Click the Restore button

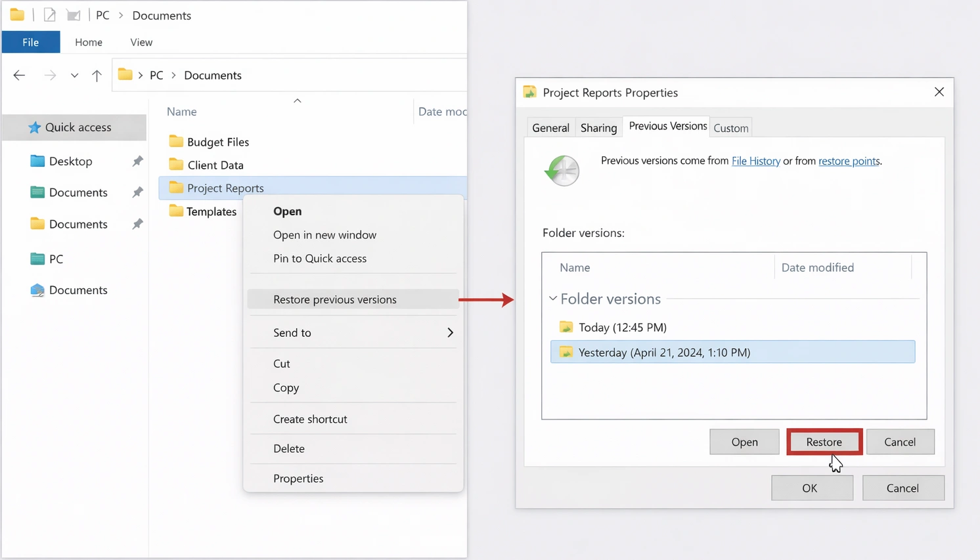[824, 442]
